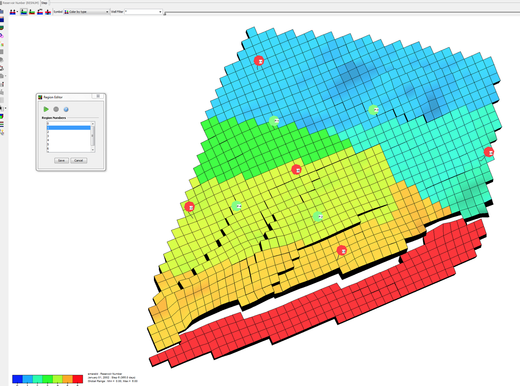The image size is (520, 386).
Task: Toggle the highlighted green-blue well view icon
Action: [x=24, y=12]
